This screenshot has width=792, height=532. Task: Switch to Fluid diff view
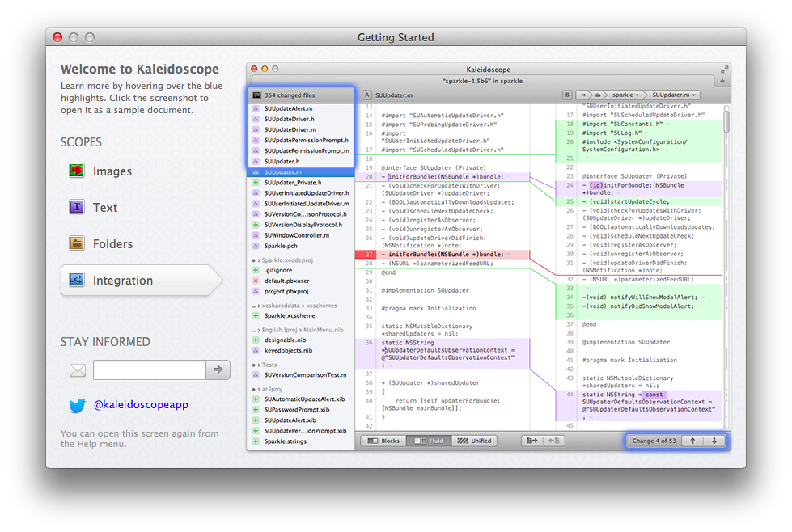click(427, 441)
